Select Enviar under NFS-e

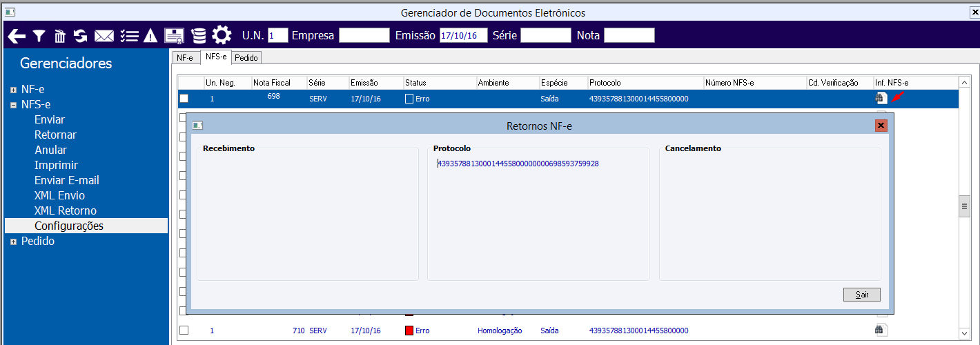pyautogui.click(x=50, y=120)
